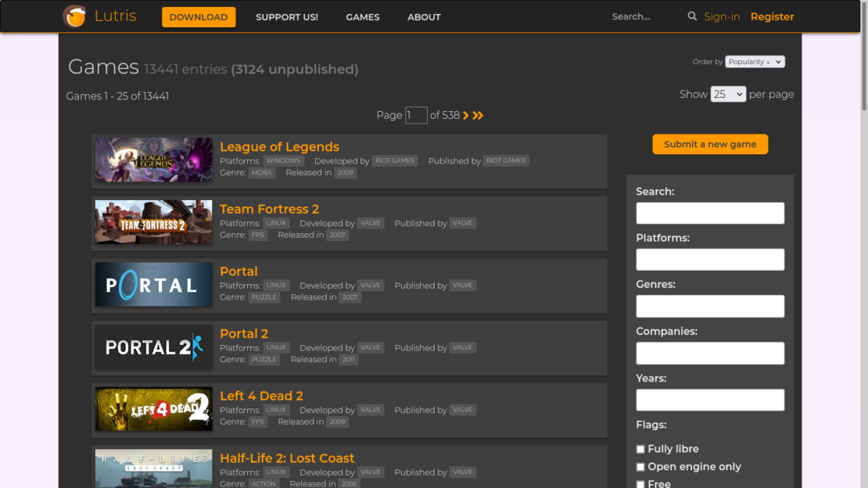This screenshot has width=868, height=488.
Task: Jump to last page with double chevron icon
Action: [x=479, y=115]
